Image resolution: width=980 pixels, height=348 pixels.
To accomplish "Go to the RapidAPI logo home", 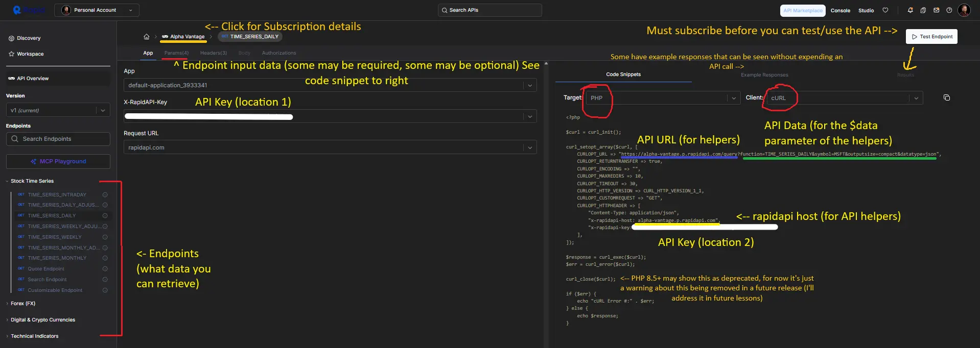I will point(29,10).
